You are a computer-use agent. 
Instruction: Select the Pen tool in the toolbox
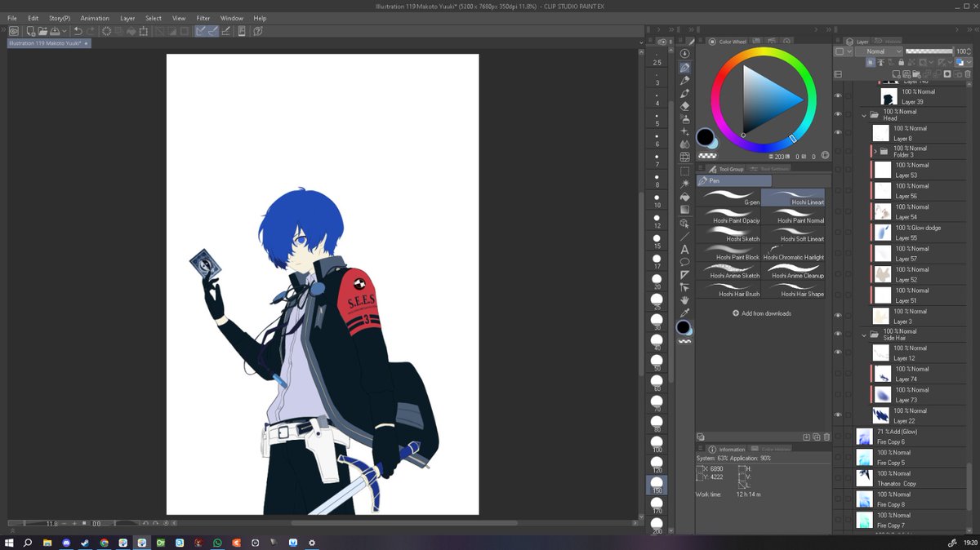684,67
